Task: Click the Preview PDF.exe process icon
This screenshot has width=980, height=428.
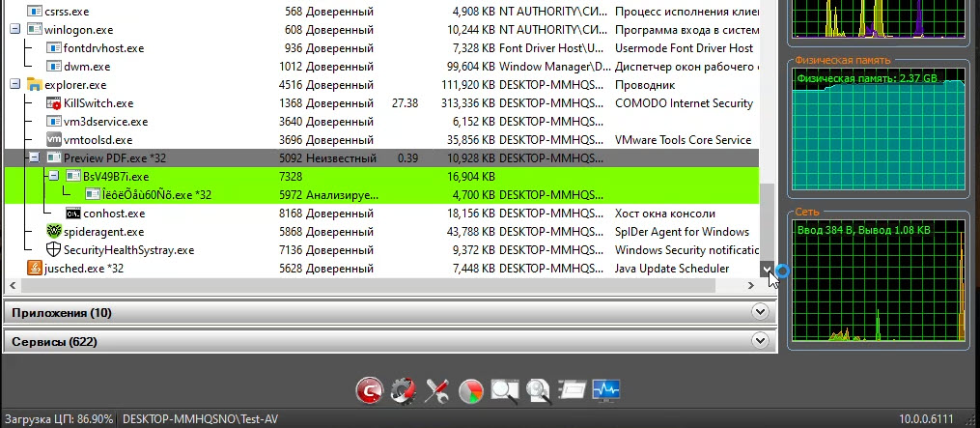Action: pos(54,157)
